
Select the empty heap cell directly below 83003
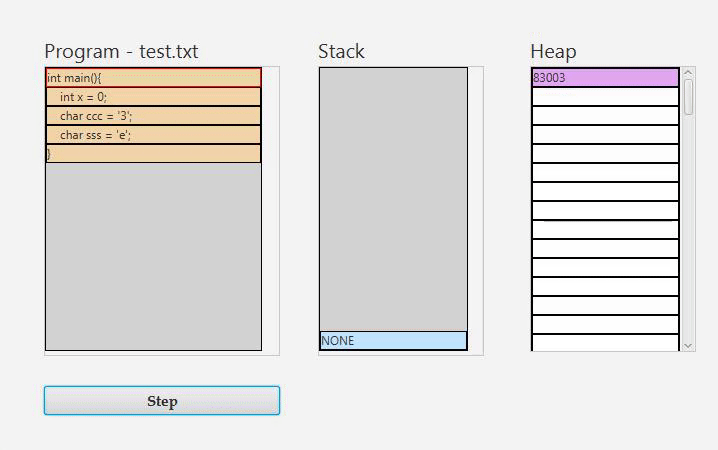[605, 97]
